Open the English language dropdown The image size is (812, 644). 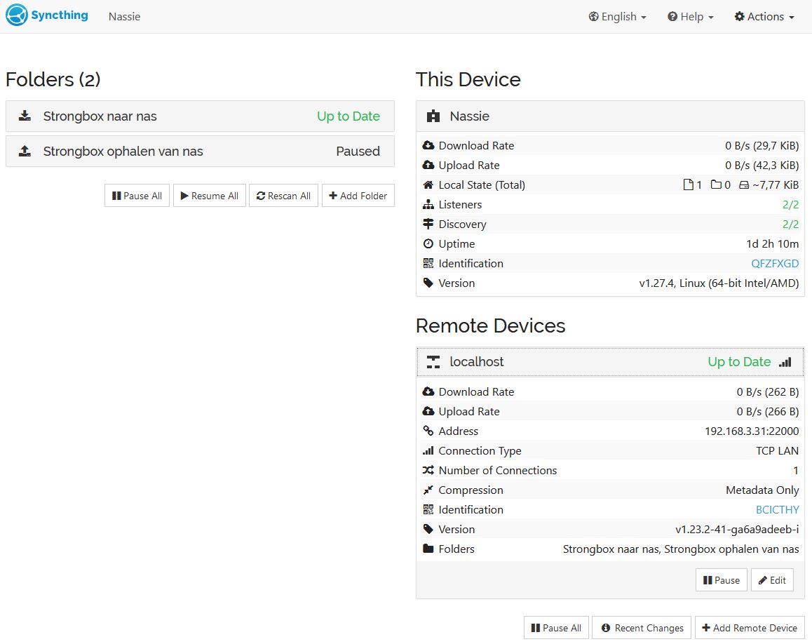[x=617, y=17]
